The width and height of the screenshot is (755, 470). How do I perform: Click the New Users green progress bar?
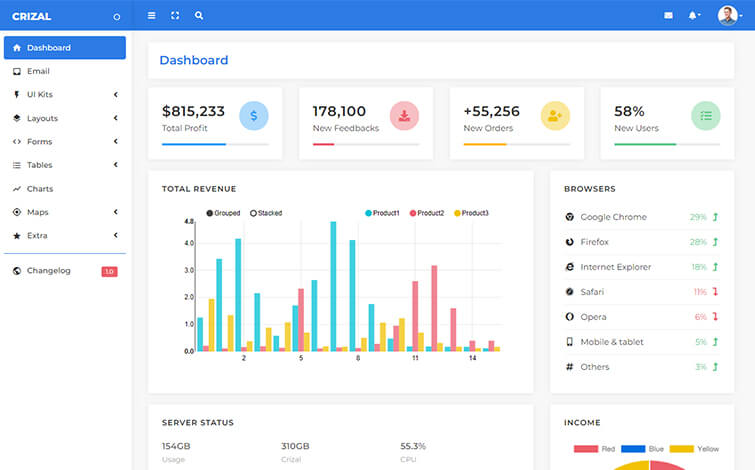pyautogui.click(x=645, y=144)
